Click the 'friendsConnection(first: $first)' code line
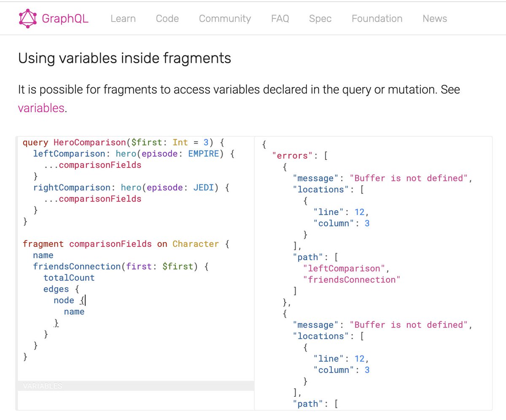The height and width of the screenshot is (420, 506). pyautogui.click(x=121, y=267)
